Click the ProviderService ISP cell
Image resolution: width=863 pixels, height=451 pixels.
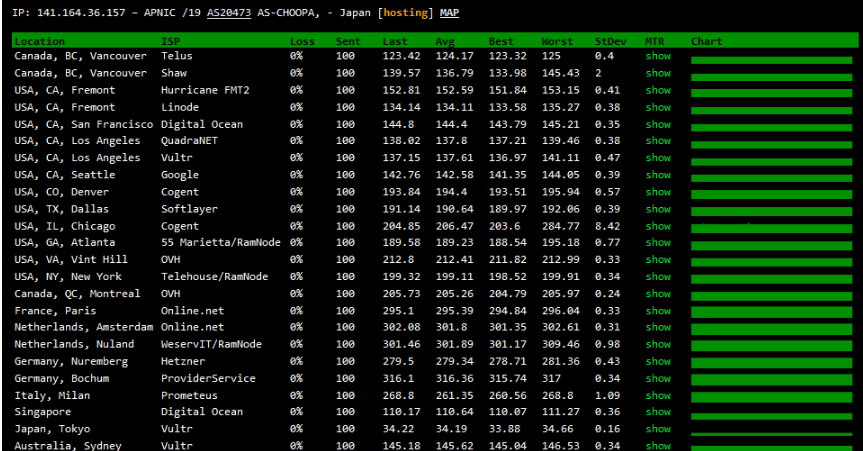tap(208, 379)
